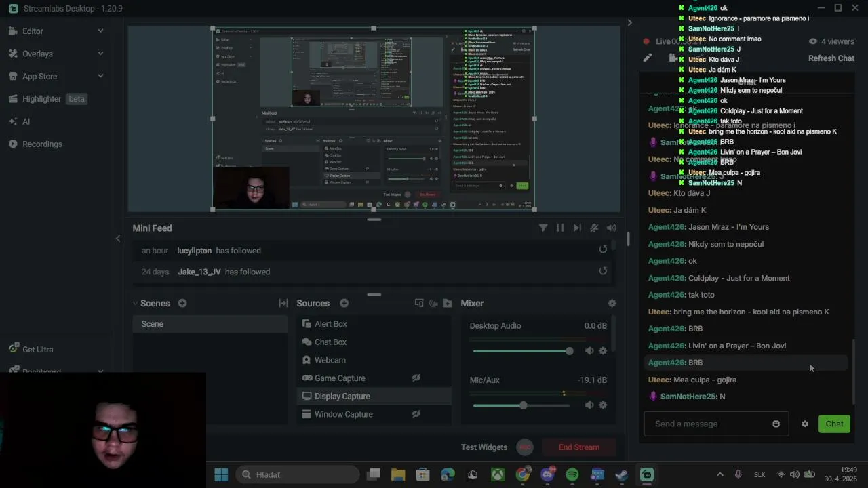Open the Mini Feed filter icon
This screenshot has height=488, width=868.
tap(543, 228)
